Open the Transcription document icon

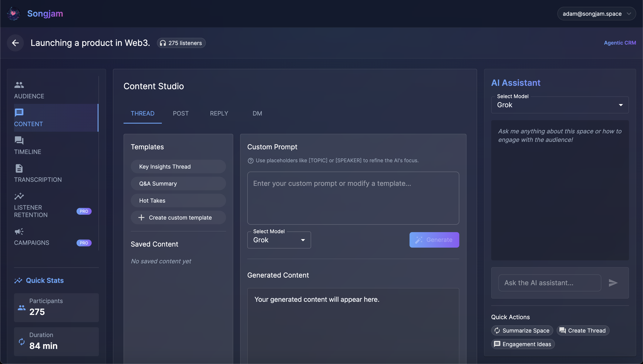[x=19, y=168]
